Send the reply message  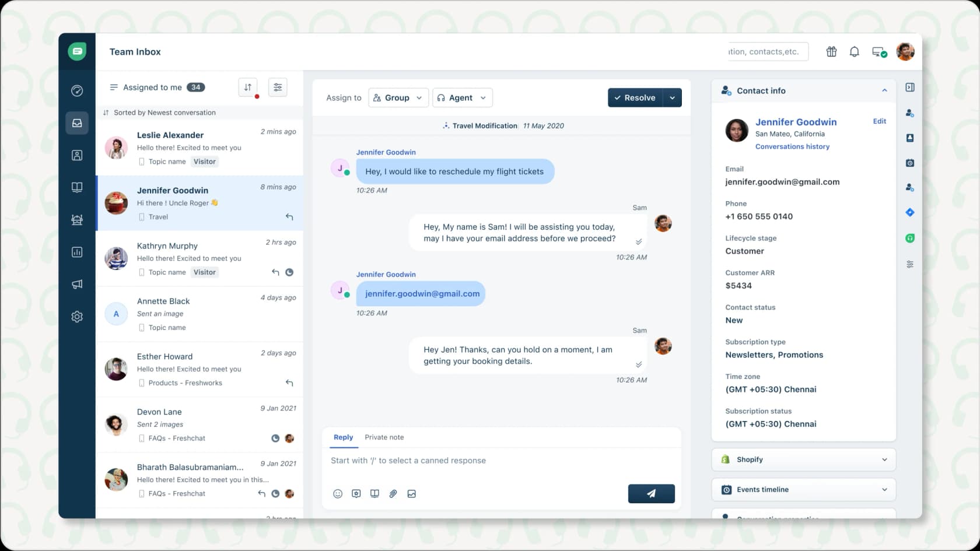click(652, 494)
